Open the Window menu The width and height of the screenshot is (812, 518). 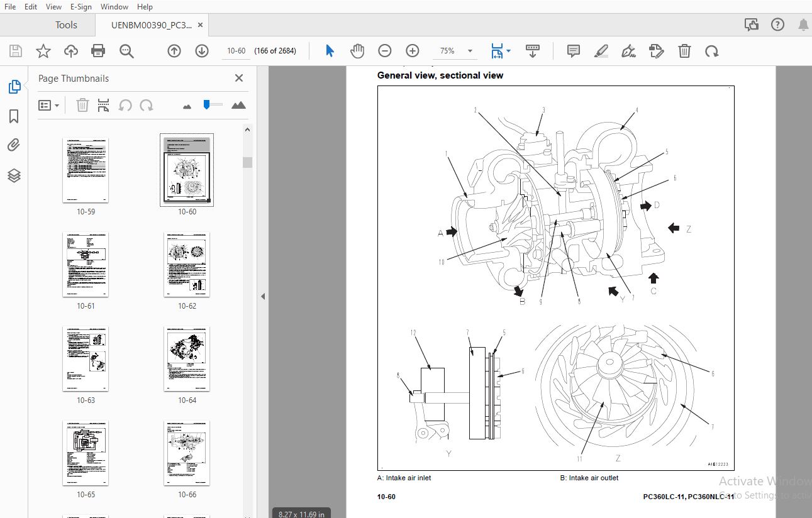pos(114,6)
